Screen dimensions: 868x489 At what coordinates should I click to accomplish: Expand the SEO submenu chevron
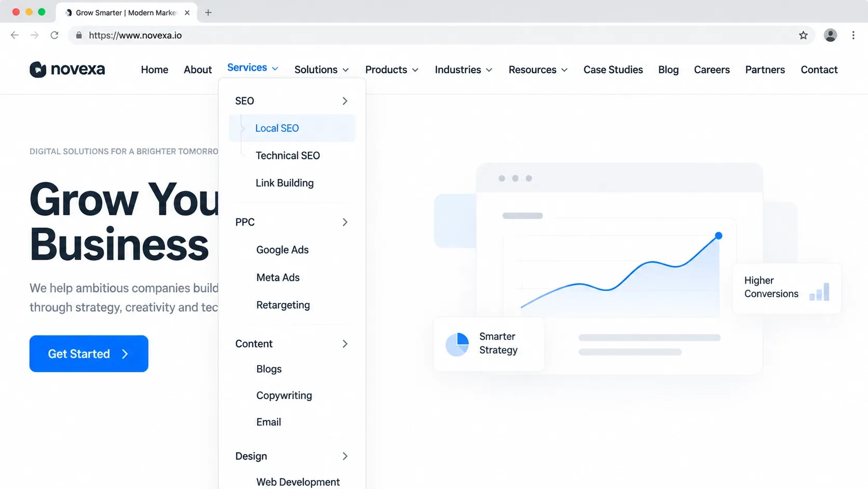tap(345, 101)
